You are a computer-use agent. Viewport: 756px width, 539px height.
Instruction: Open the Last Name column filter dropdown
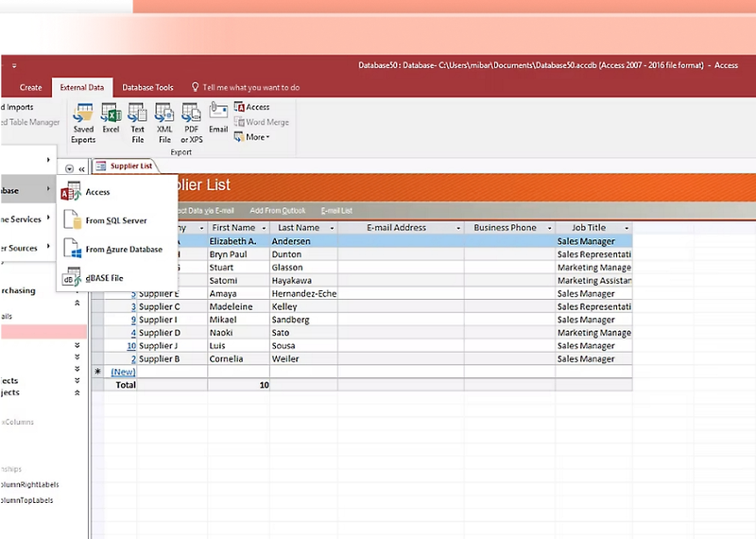(x=332, y=228)
